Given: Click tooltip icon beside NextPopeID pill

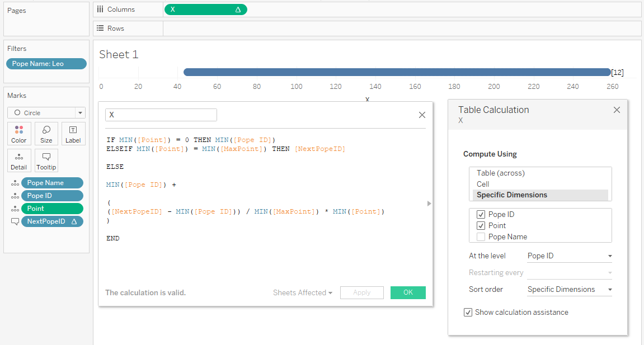Looking at the screenshot, I should tap(15, 222).
